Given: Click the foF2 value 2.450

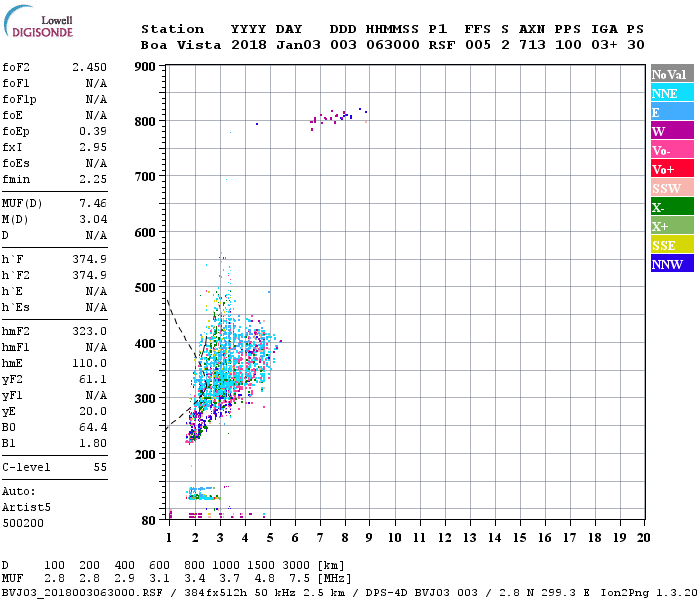Looking at the screenshot, I should coord(89,67).
